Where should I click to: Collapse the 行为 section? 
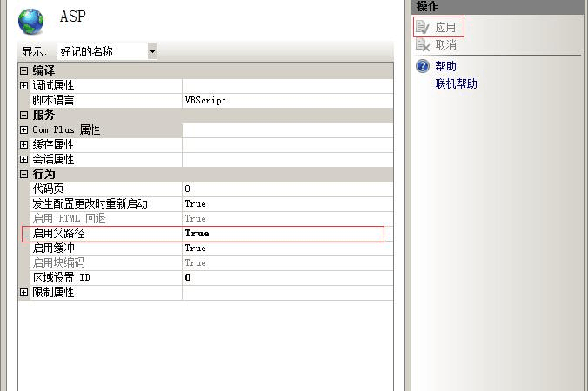click(x=24, y=174)
